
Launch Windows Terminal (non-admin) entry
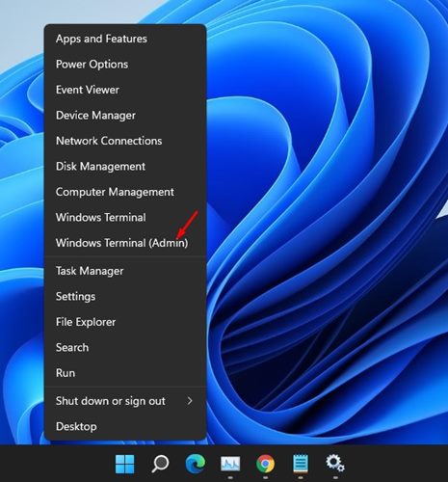(x=125, y=217)
